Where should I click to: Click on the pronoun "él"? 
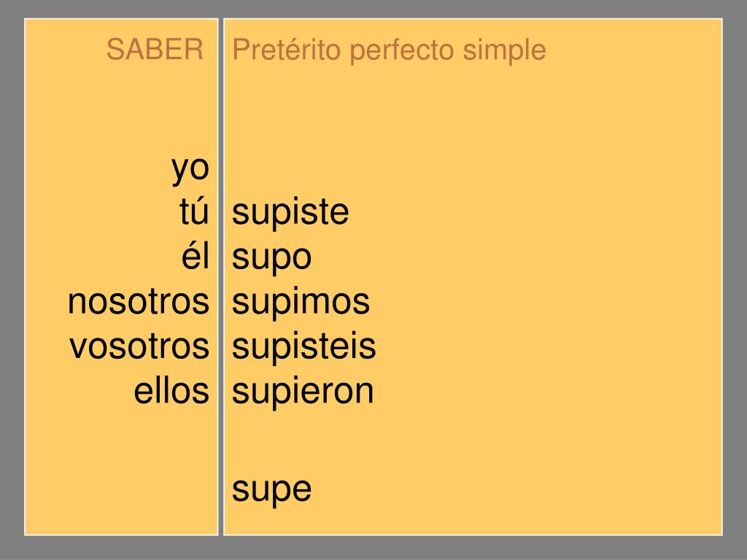point(196,257)
